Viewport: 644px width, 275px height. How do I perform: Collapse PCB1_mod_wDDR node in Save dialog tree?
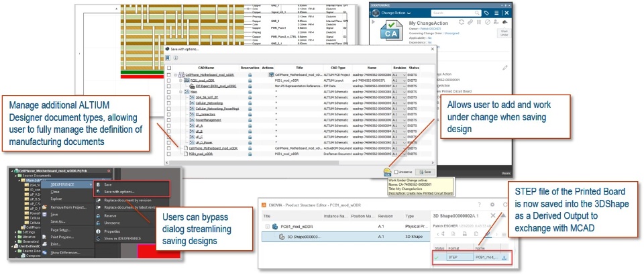[x=180, y=80]
